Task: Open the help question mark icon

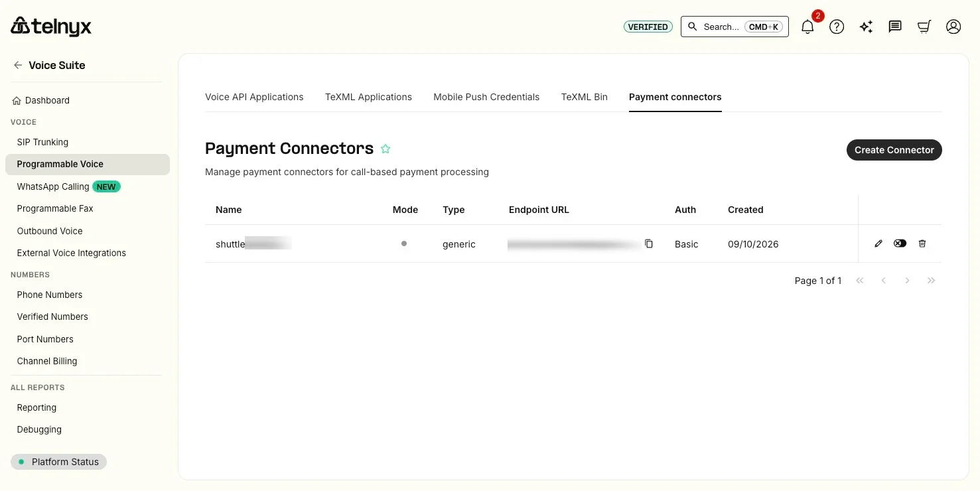Action: (x=837, y=27)
